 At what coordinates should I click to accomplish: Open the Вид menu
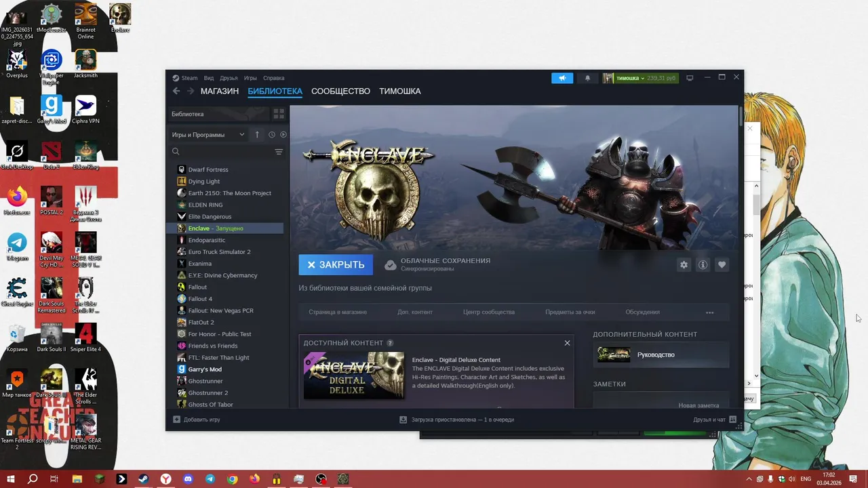click(x=209, y=78)
